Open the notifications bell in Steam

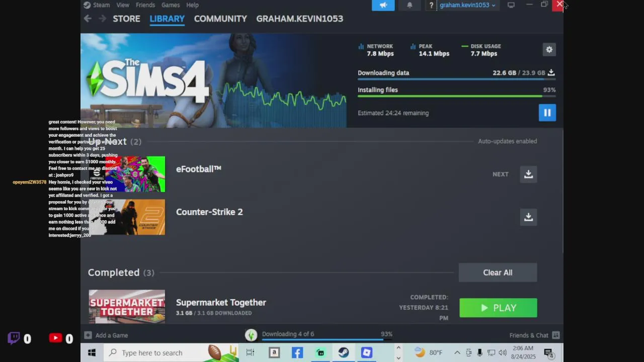[410, 5]
